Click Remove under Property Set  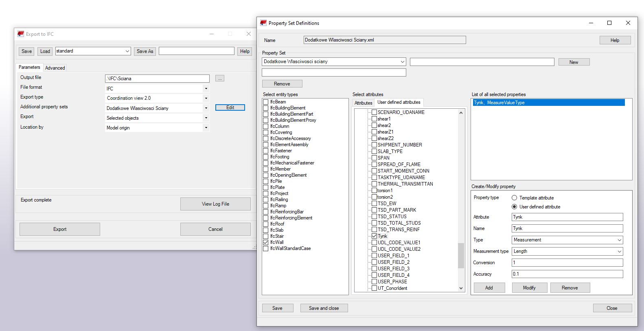tap(282, 84)
